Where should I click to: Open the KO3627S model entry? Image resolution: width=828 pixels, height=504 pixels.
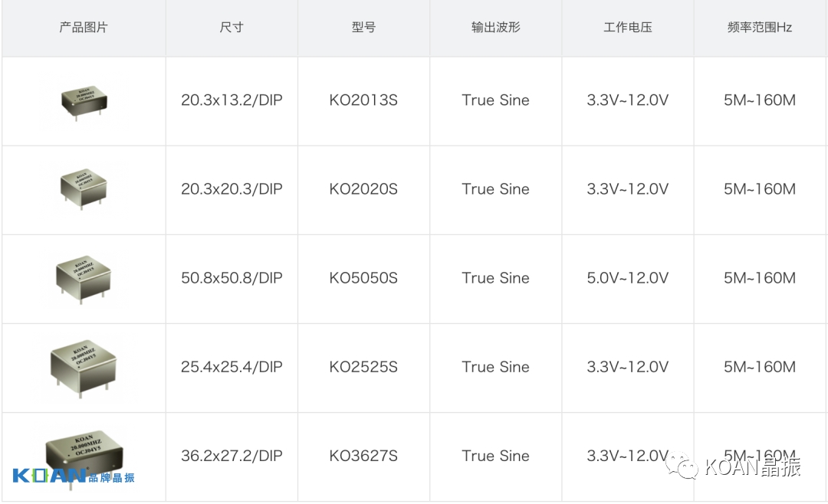[x=363, y=456]
